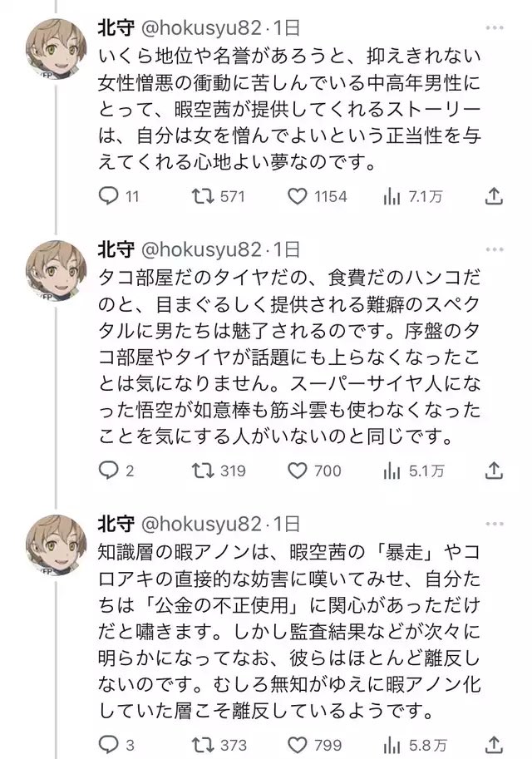Share the first tweet via upload icon
The image size is (532, 759).
coord(494,196)
